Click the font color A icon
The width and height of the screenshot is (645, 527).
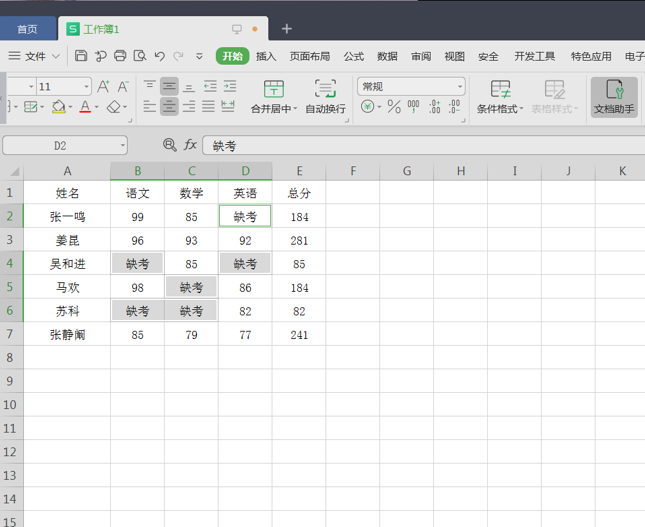tap(85, 107)
